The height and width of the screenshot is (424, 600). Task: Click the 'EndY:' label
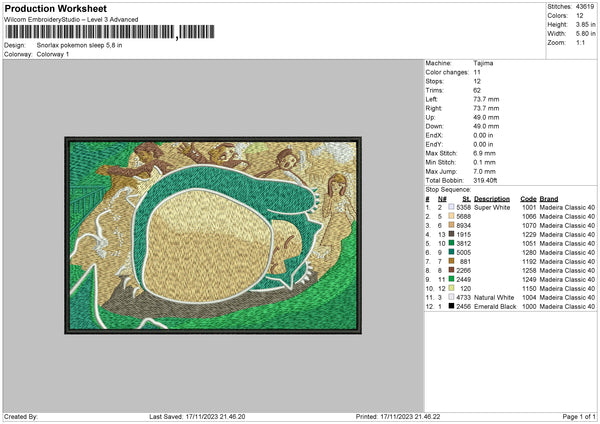[434, 144]
